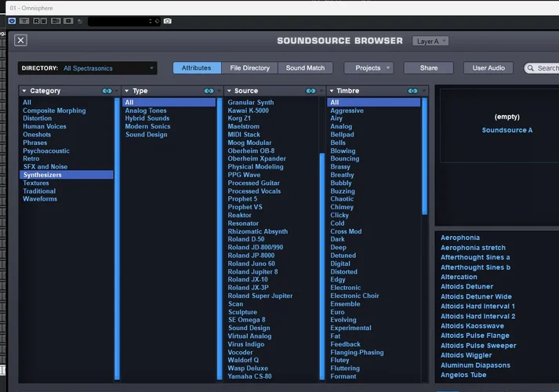Click the camera snapshot icon
559x392 pixels.
pos(167,21)
